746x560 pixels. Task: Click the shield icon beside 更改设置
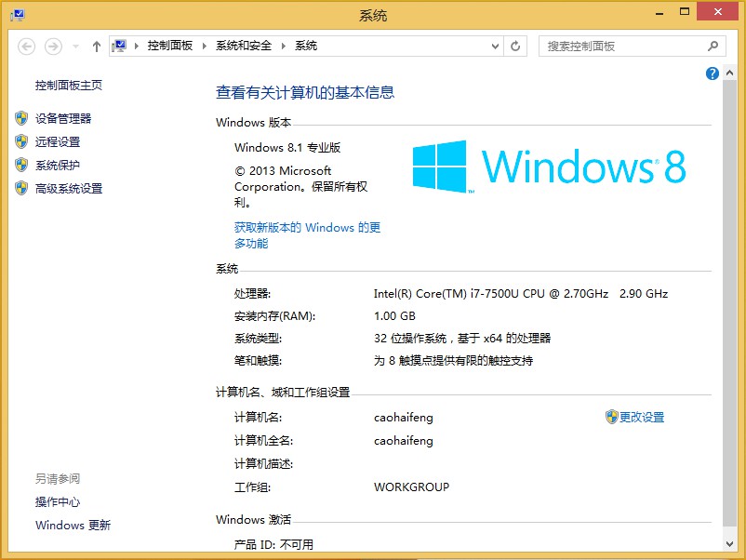[x=611, y=417]
